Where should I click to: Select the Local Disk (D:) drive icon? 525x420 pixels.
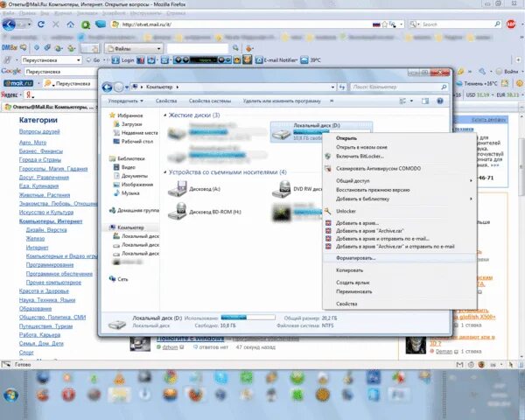point(281,133)
